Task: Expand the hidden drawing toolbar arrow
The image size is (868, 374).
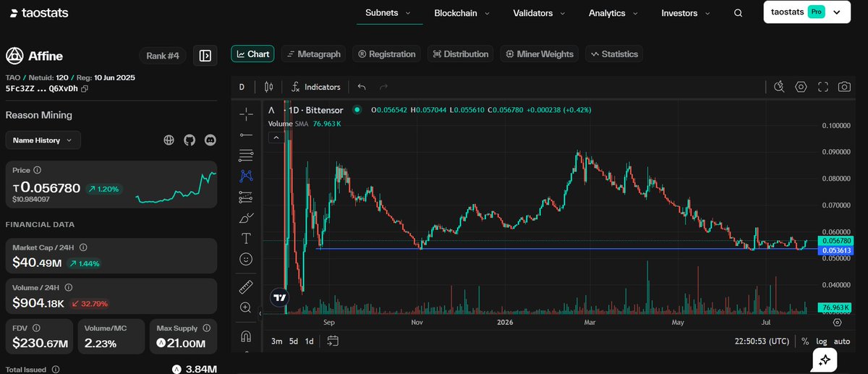Action: pyautogui.click(x=260, y=313)
